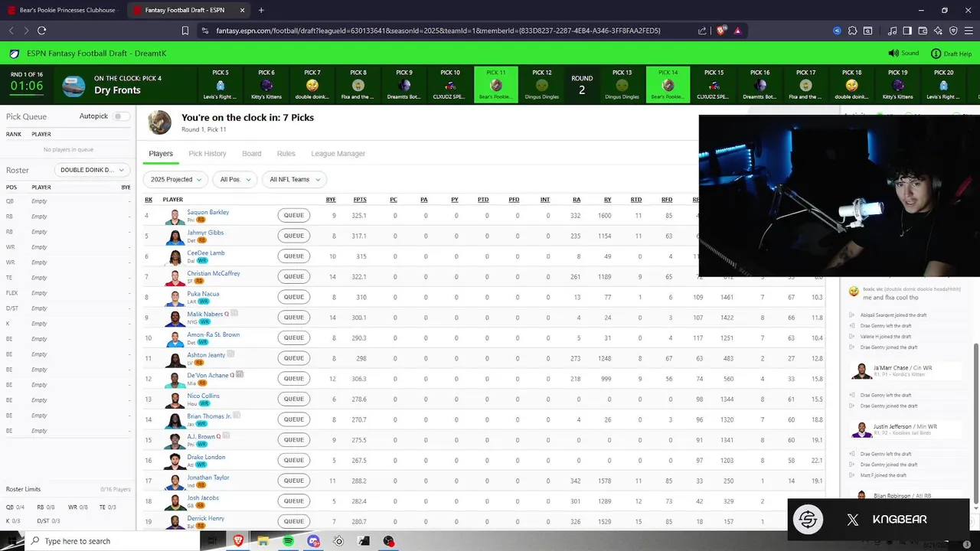Sort players by RTD column
This screenshot has height=551, width=980.
click(x=636, y=200)
